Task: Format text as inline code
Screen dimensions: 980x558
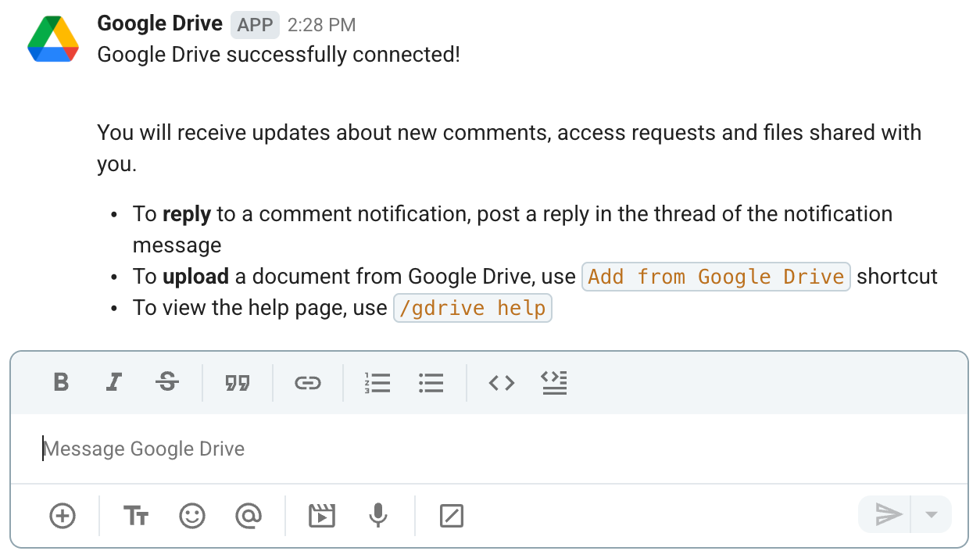Action: point(501,382)
